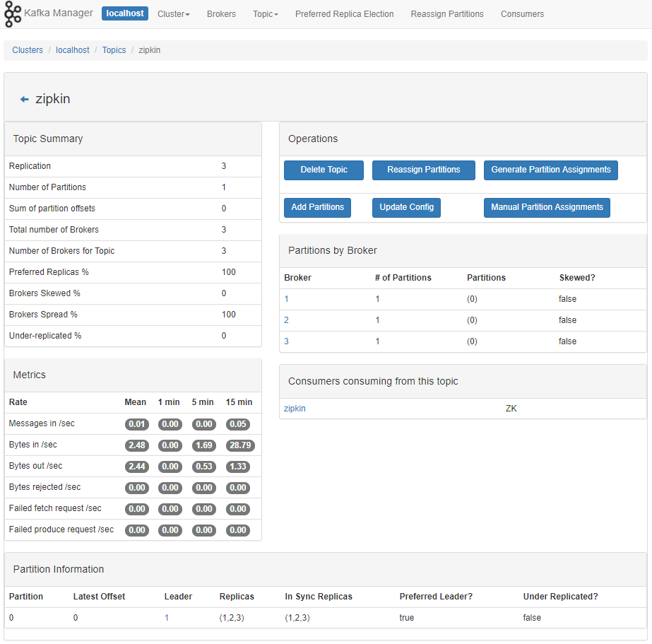The image size is (652, 644).
Task: Open the zipkin consumer link
Action: click(295, 409)
